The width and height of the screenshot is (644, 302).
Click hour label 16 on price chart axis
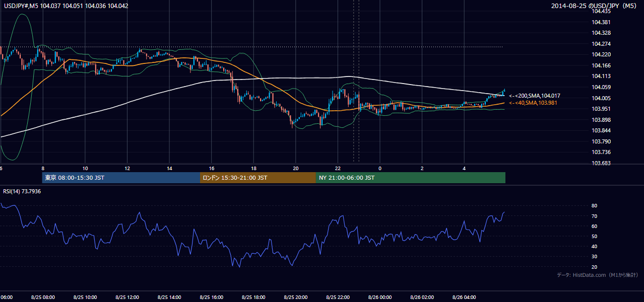(x=212, y=168)
